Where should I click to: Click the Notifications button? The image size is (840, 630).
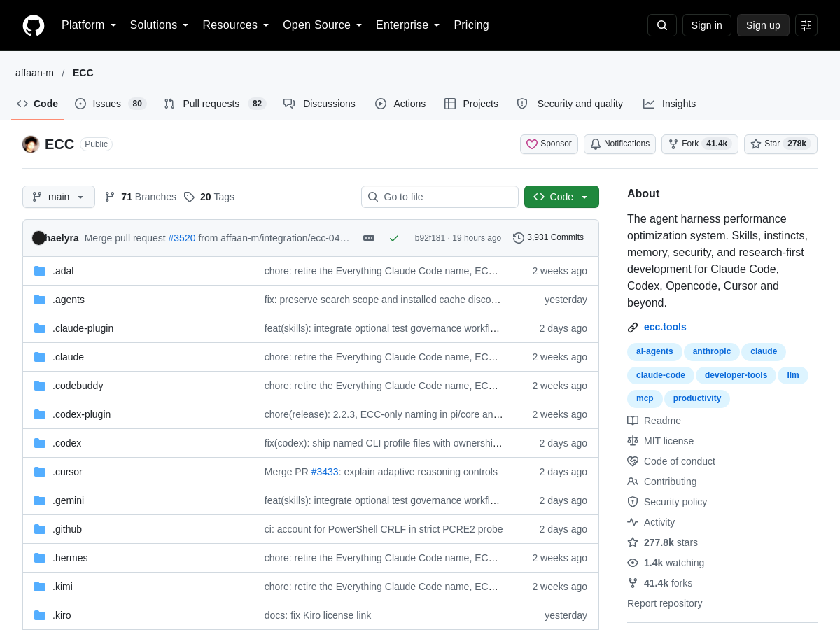coord(619,144)
